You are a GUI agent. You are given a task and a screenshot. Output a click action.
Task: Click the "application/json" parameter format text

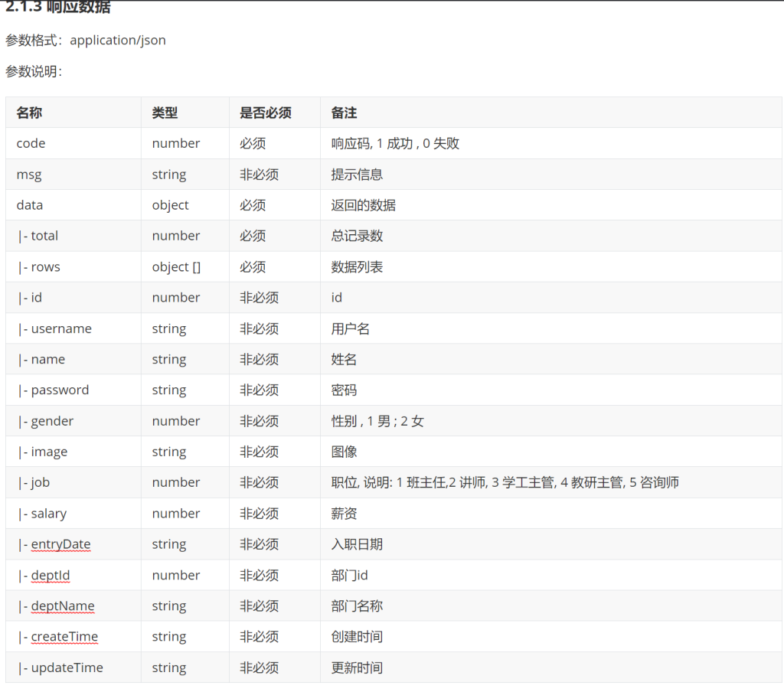click(117, 40)
